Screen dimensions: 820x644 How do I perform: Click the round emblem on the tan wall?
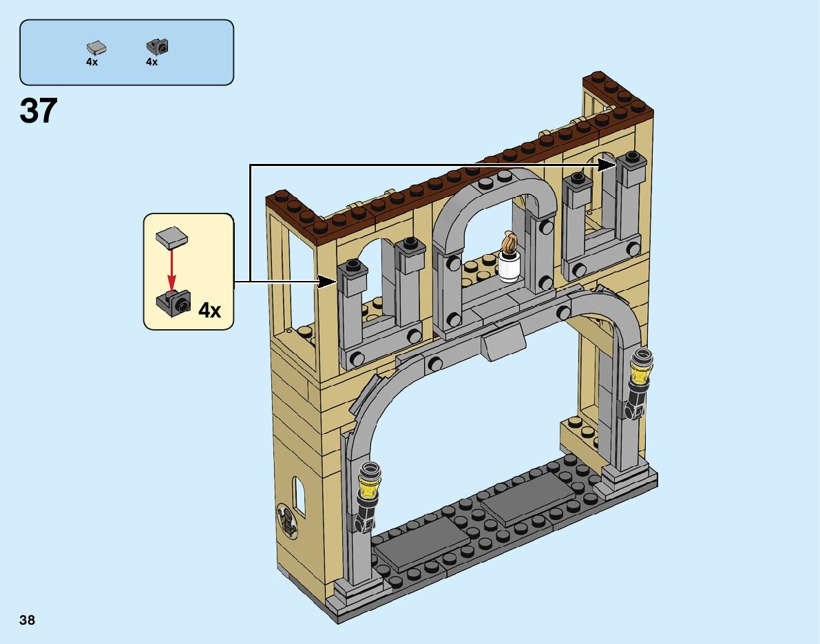(x=284, y=521)
